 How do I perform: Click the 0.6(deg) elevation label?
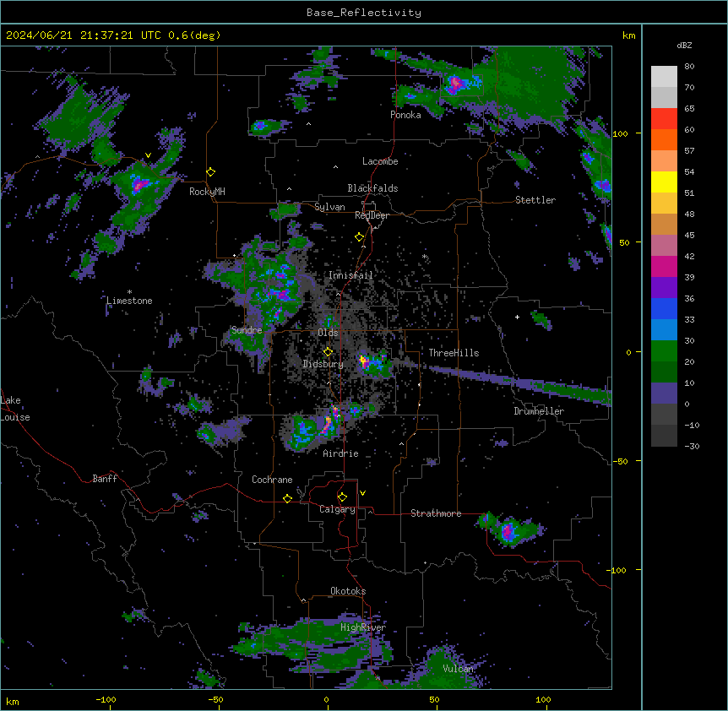pyautogui.click(x=194, y=35)
